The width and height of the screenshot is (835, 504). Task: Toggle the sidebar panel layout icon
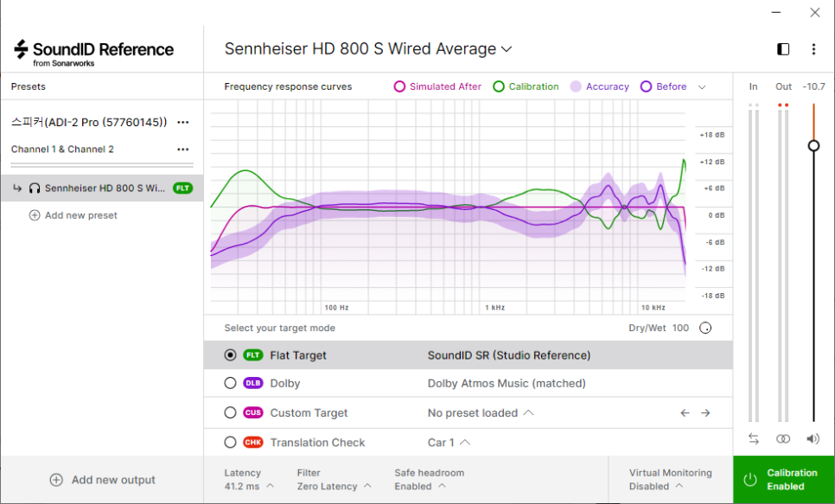click(x=783, y=49)
